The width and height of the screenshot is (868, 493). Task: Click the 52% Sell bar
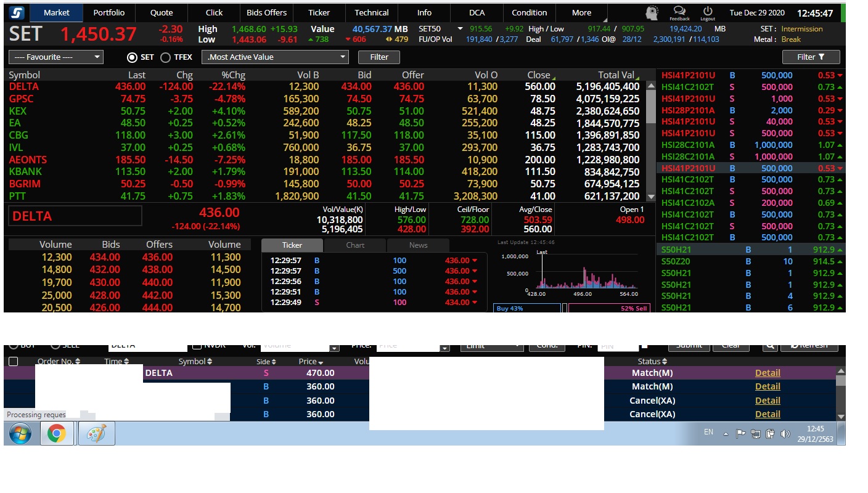(x=609, y=308)
